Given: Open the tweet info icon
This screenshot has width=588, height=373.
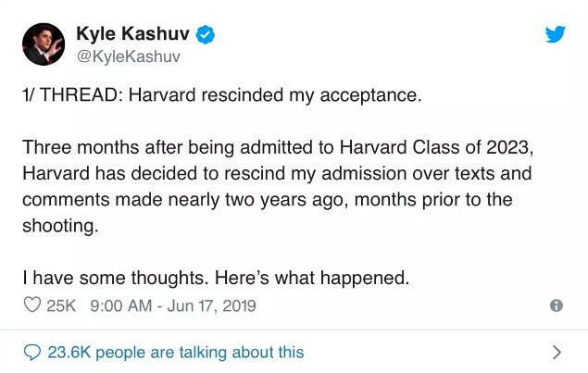Looking at the screenshot, I should coord(556,305).
